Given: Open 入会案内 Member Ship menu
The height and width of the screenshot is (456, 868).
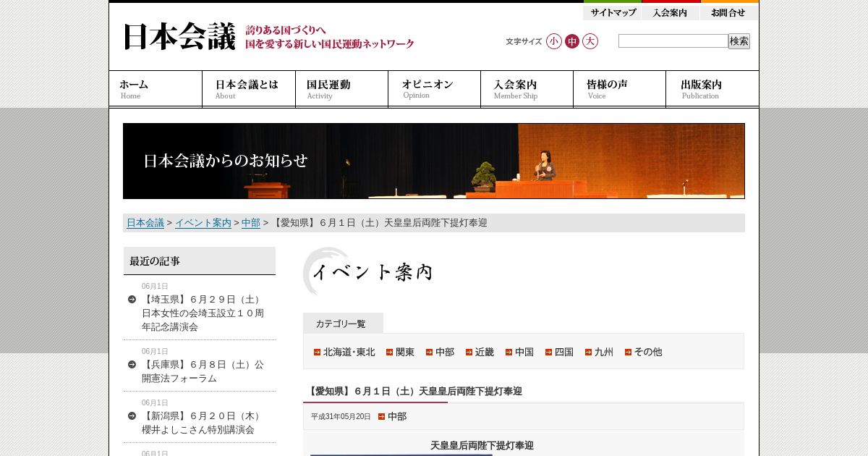Looking at the screenshot, I should pos(527,89).
